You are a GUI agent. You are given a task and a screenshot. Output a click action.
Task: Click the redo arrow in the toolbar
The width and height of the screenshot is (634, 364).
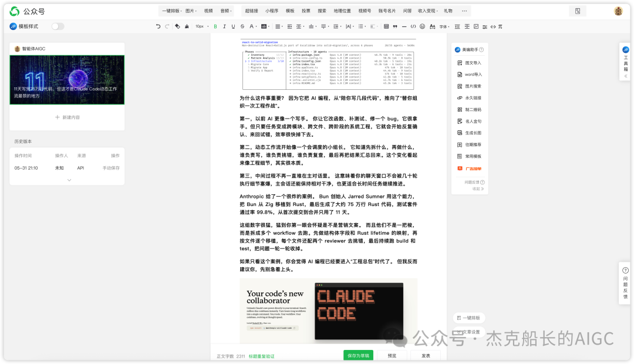pos(167,26)
